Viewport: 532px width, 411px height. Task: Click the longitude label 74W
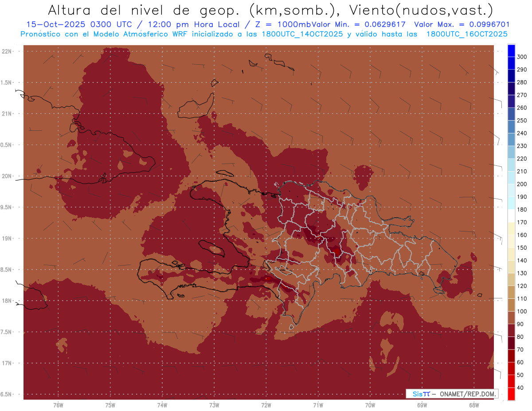[162, 405]
